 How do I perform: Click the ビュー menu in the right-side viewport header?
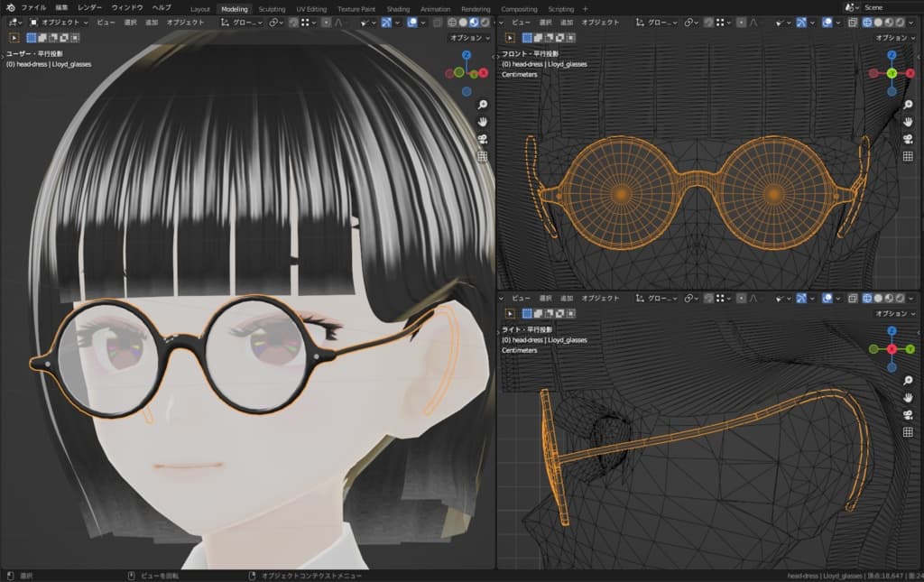(521, 298)
